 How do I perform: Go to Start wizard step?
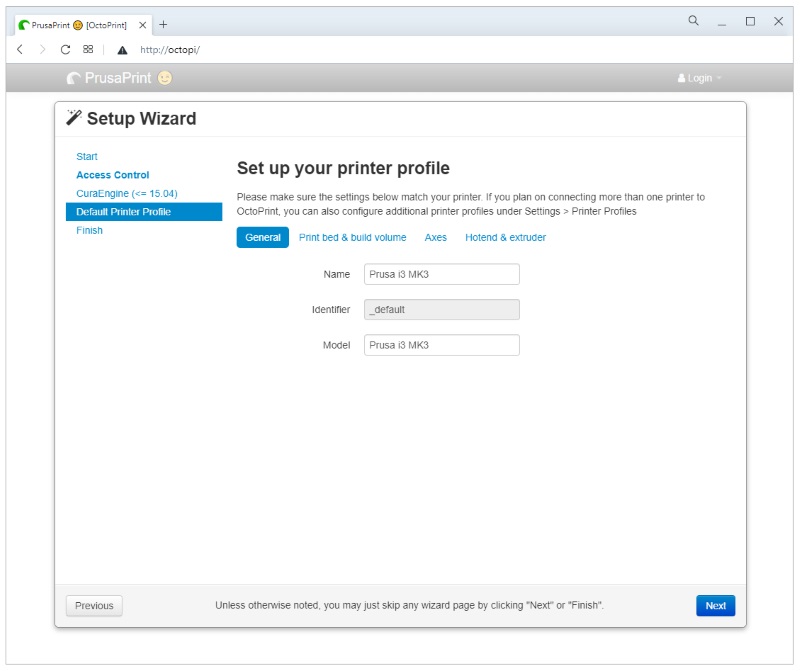click(87, 156)
